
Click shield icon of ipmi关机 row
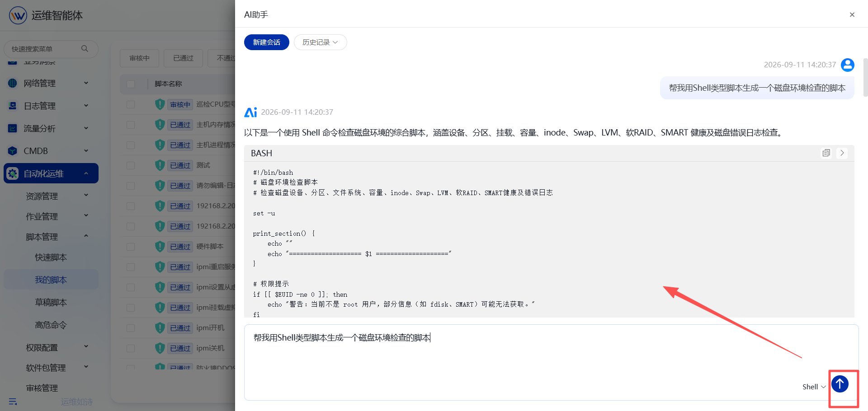[x=160, y=348]
